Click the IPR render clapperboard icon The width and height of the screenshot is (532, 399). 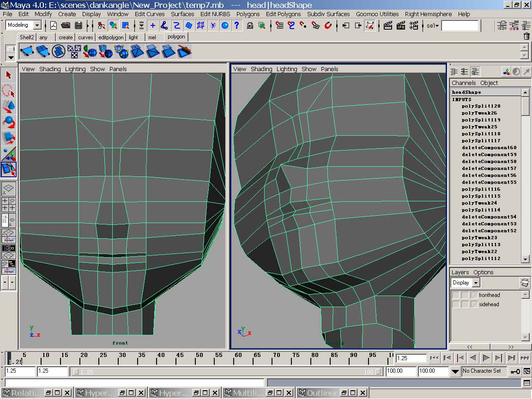point(401,26)
